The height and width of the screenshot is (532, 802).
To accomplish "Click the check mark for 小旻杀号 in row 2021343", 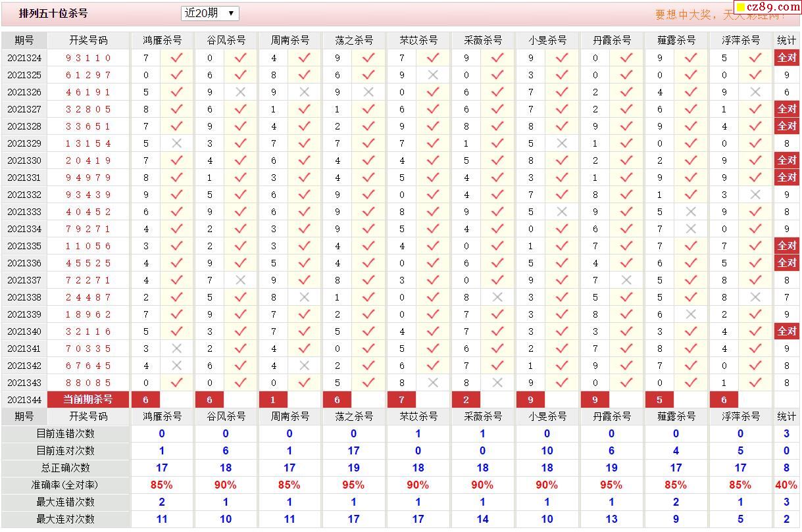I will [x=561, y=383].
